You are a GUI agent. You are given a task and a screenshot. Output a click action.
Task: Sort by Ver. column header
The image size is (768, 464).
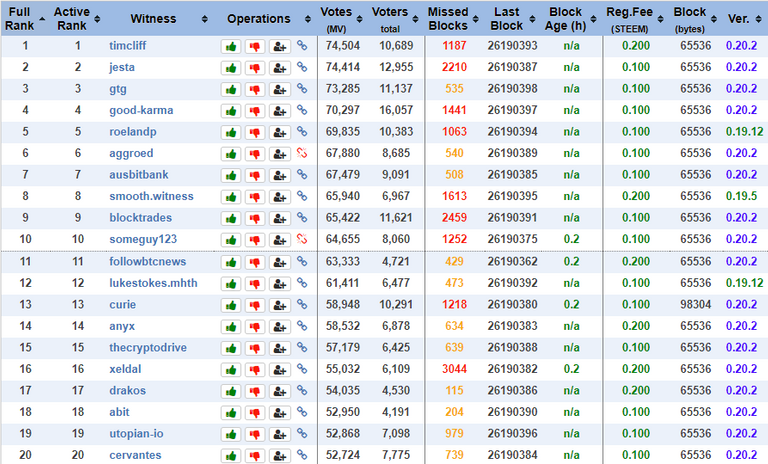744,19
